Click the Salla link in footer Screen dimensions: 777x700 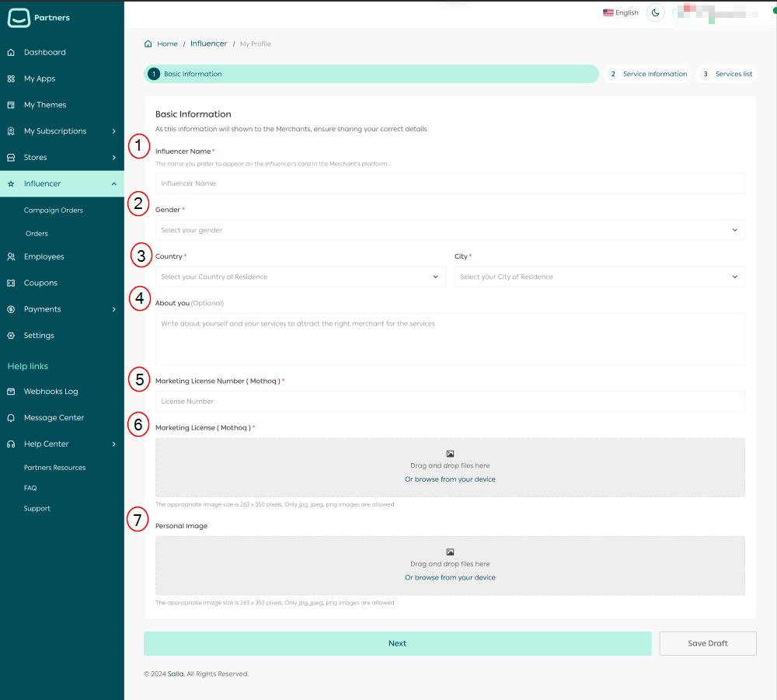(x=176, y=674)
